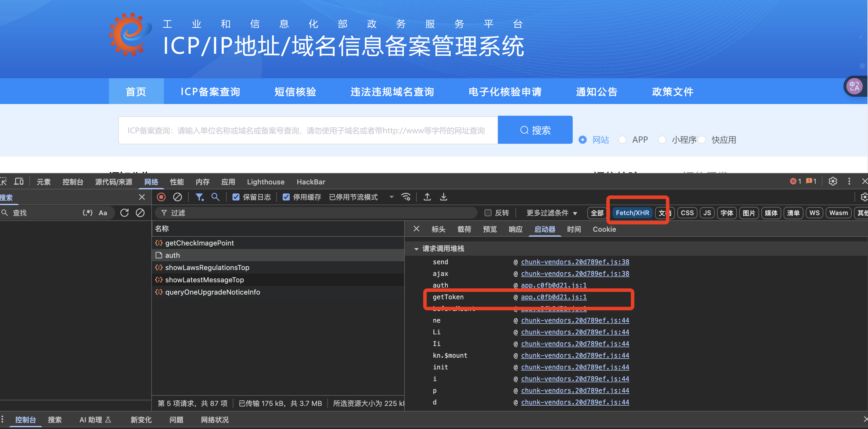Open network search magnifier icon
Image resolution: width=868 pixels, height=429 pixels.
tap(215, 197)
